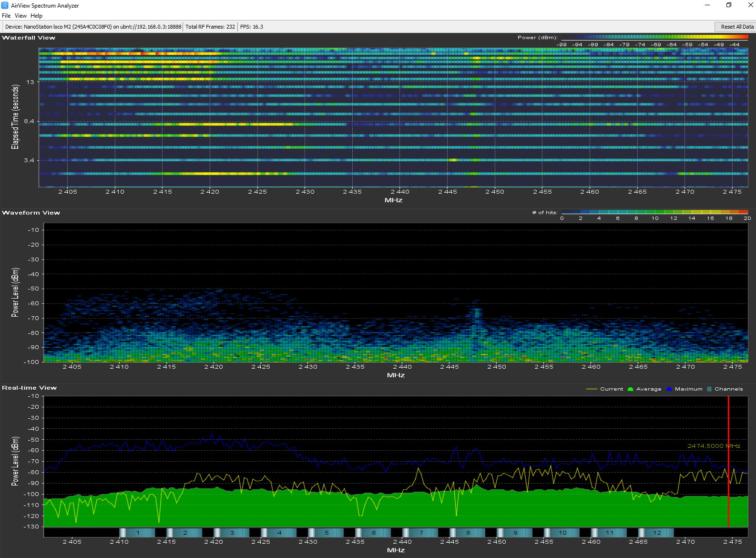Select the Real-time View heading
The width and height of the screenshot is (756, 558).
tap(29, 388)
